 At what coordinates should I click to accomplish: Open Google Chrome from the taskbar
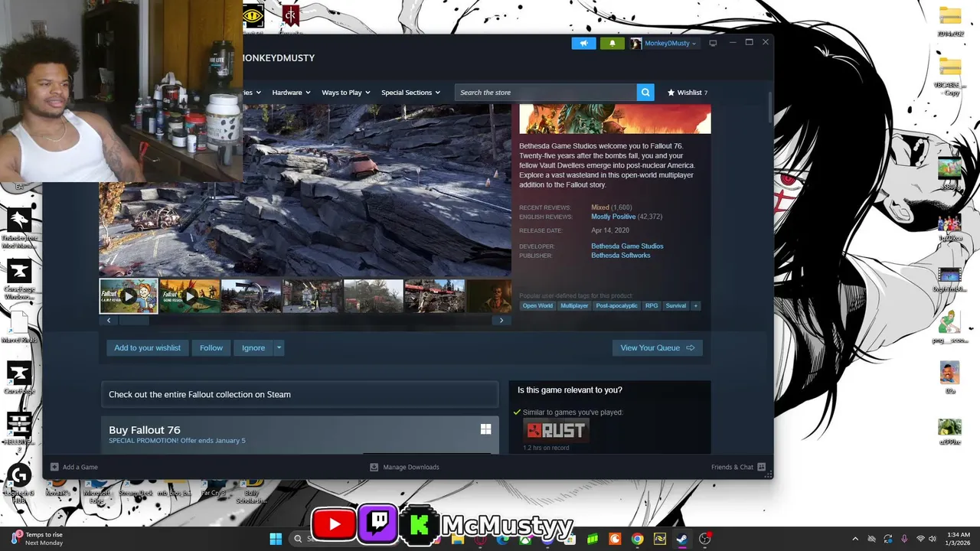point(637,539)
